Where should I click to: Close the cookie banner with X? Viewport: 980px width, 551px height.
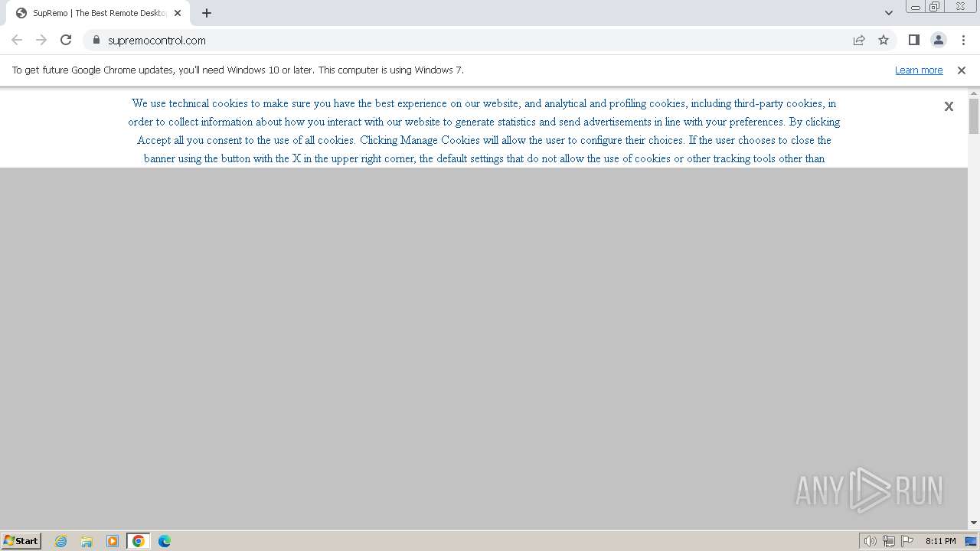click(949, 106)
